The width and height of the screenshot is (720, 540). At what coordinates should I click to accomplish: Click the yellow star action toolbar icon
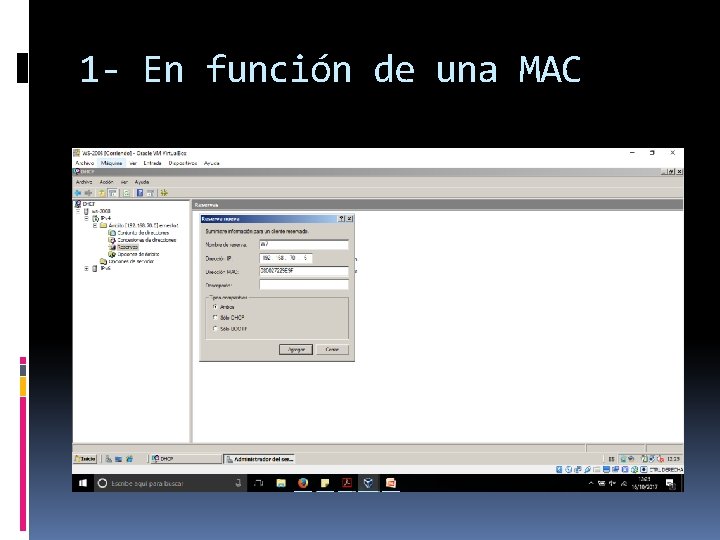164,193
